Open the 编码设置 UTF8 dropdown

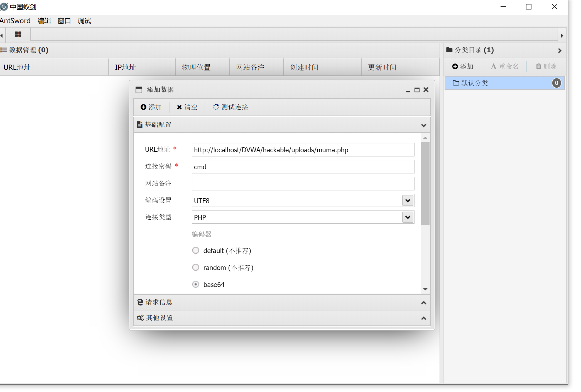click(x=408, y=200)
